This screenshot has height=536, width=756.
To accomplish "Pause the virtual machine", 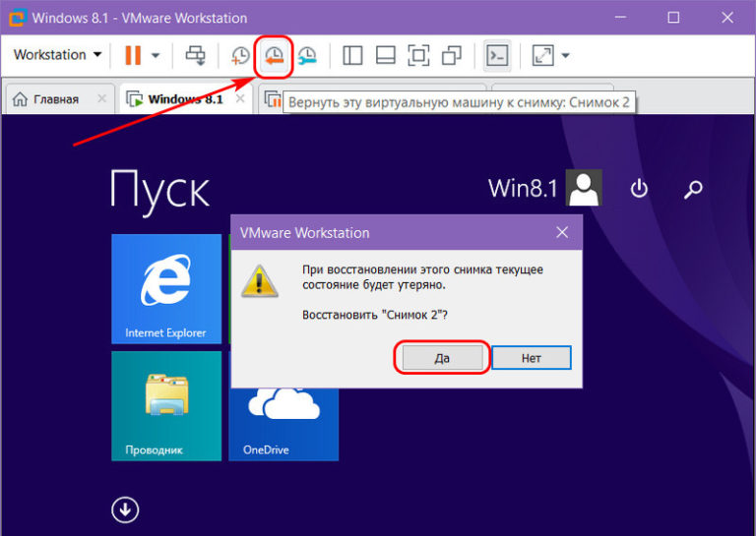I will tap(133, 55).
